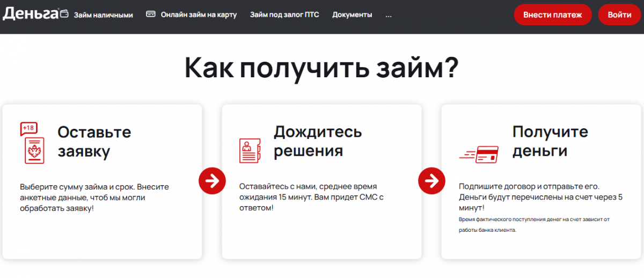The width and height of the screenshot is (644, 278).
Task: Expand the three-dots more menu in header
Action: (x=389, y=15)
